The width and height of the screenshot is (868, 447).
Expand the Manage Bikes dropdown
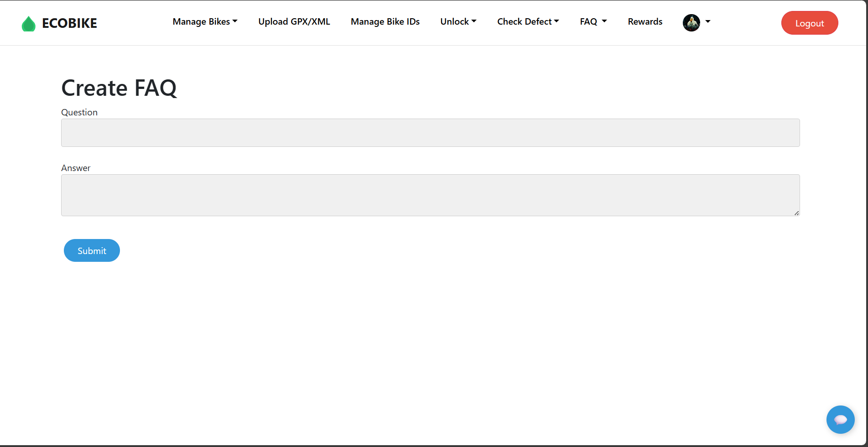tap(205, 21)
